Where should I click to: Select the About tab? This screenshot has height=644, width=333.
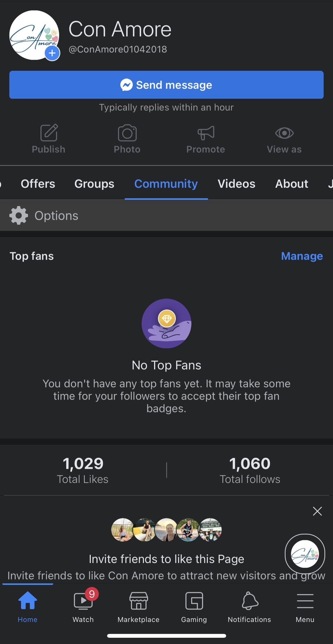click(292, 184)
